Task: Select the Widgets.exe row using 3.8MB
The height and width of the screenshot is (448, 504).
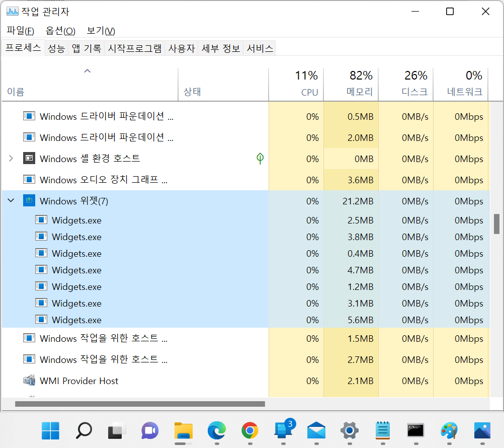Action: [246, 237]
